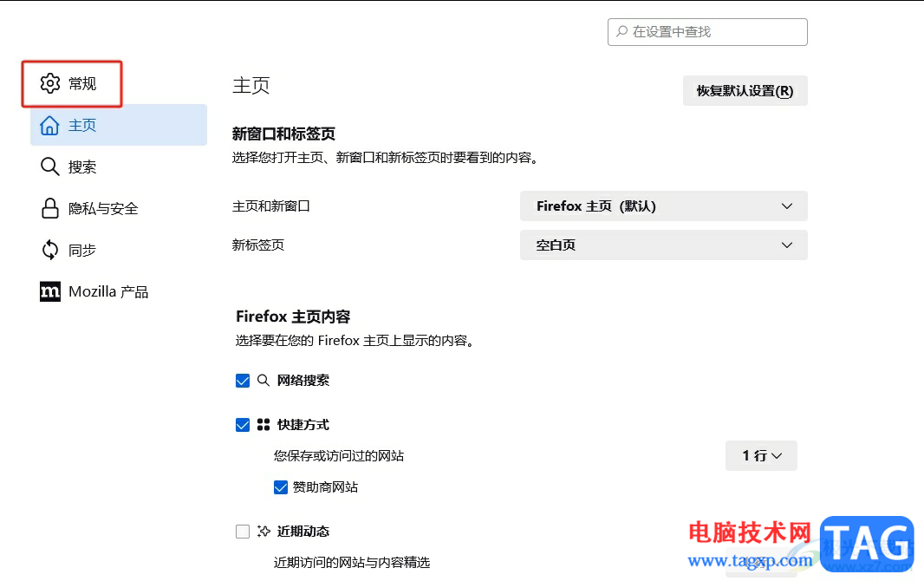Screen dimensions: 924x581
Task: Click the sparkle icon beside 近期动态
Action: [x=264, y=532]
